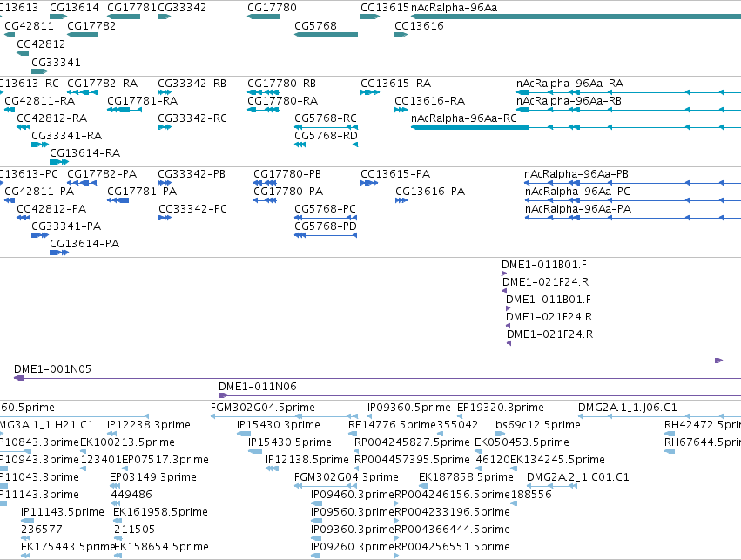
Task: Select the EK187858.5prime EST
Action: [466, 477]
